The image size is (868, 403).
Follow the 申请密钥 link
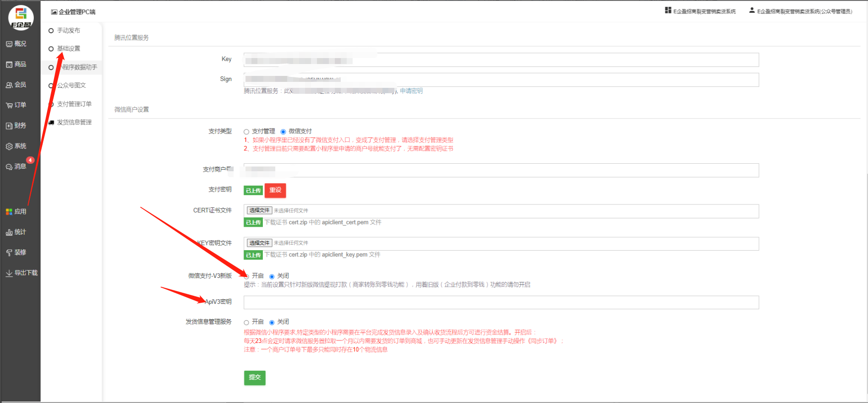click(411, 91)
